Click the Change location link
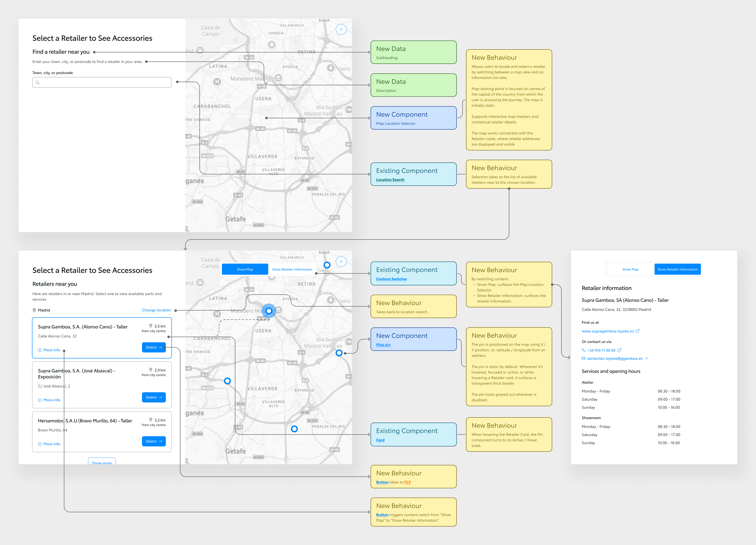 click(x=156, y=310)
